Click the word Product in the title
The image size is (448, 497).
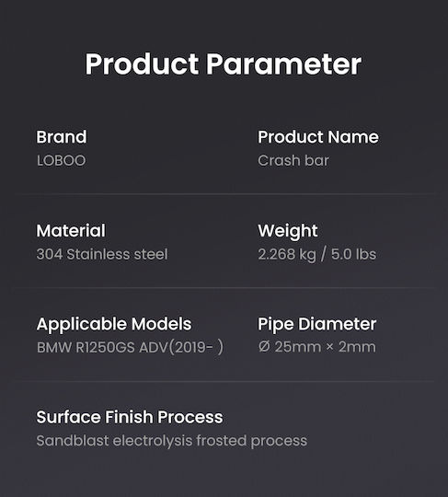142,64
